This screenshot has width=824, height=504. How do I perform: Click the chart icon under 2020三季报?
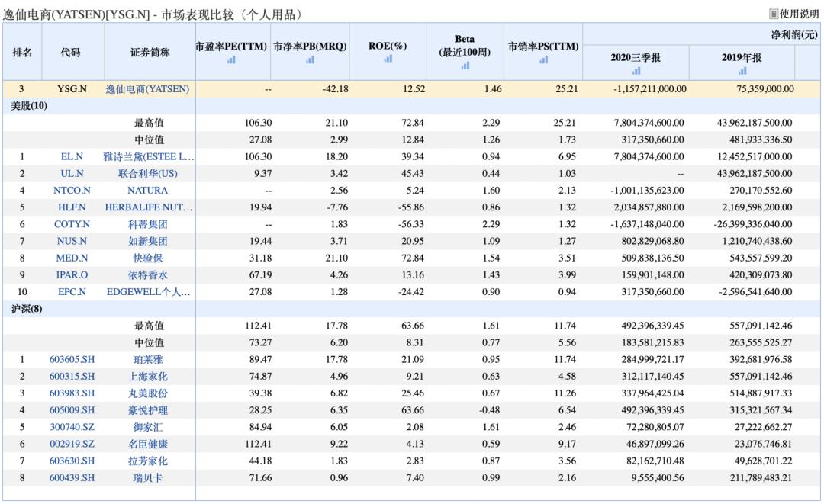pyautogui.click(x=636, y=71)
